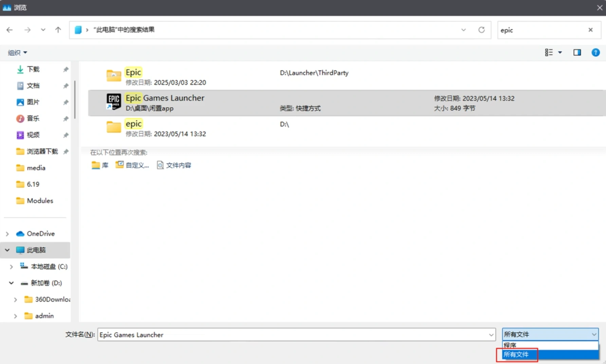Viewport: 606px width, 364px height.
Task: Click the folder icon in address bar
Action: tap(78, 30)
